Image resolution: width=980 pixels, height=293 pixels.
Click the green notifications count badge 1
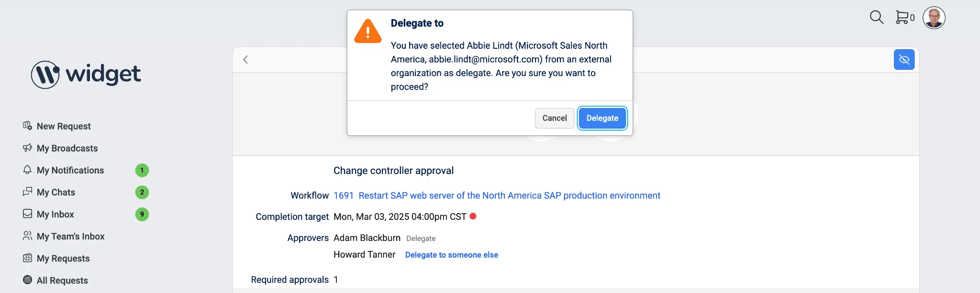(x=142, y=170)
